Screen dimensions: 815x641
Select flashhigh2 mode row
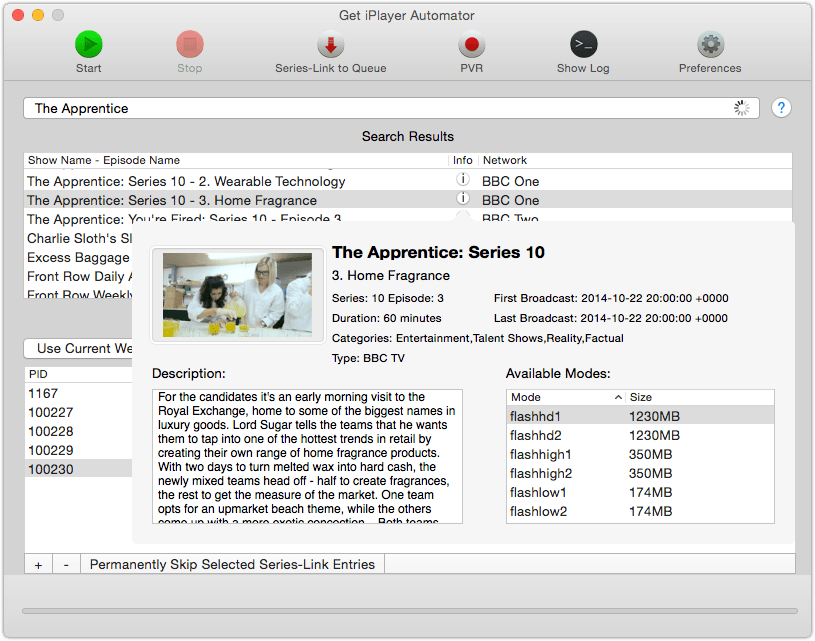[640, 473]
